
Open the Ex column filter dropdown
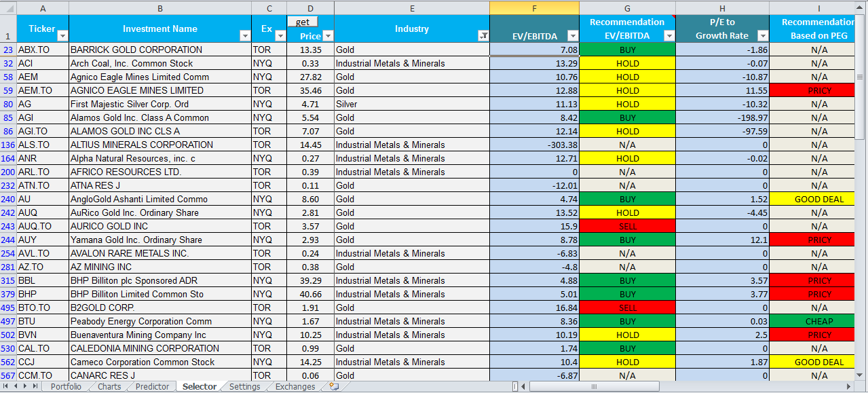[280, 36]
